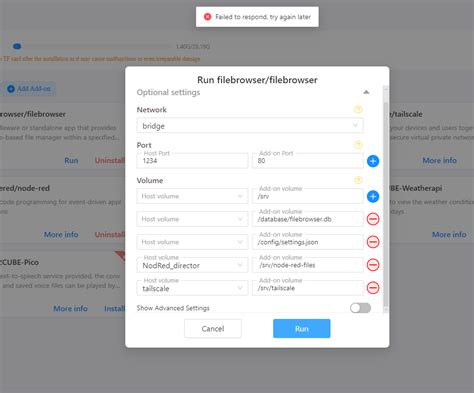
Task: Show help for Network setting
Action: [358, 109]
